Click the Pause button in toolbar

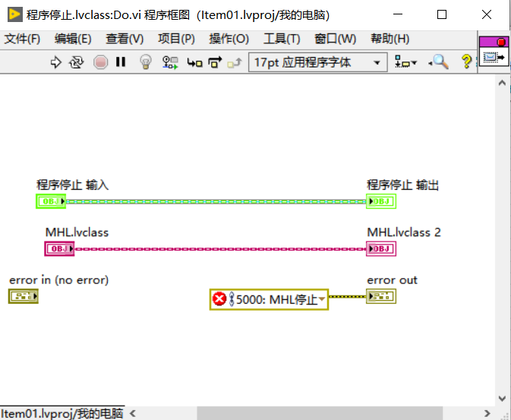121,62
